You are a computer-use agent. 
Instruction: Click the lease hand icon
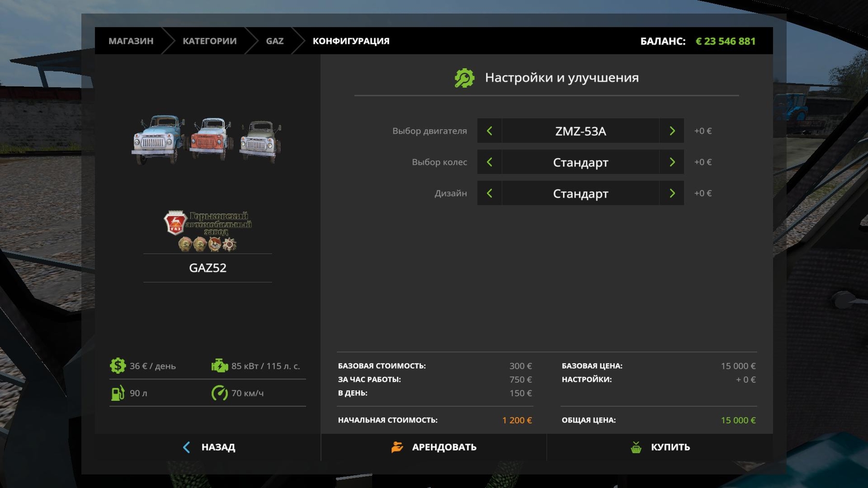(x=397, y=448)
